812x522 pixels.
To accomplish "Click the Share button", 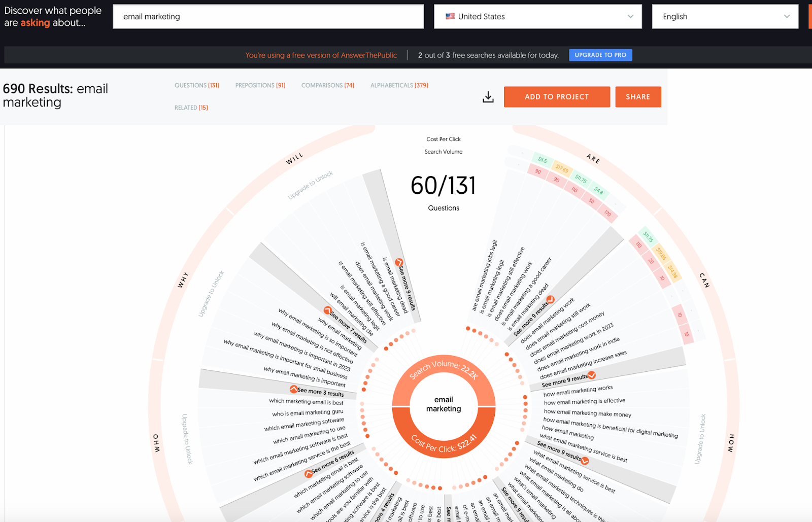I will tap(638, 97).
